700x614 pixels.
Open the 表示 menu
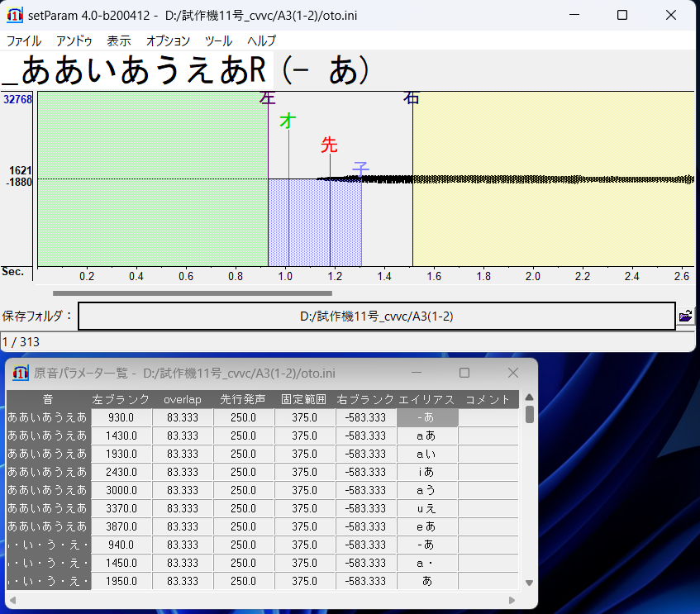click(119, 40)
